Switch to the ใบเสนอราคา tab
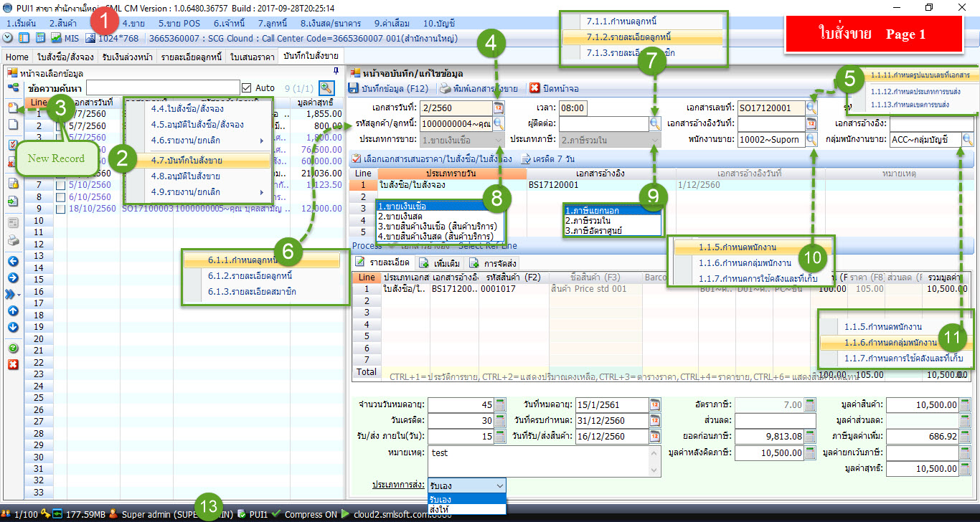980x522 pixels. click(253, 57)
